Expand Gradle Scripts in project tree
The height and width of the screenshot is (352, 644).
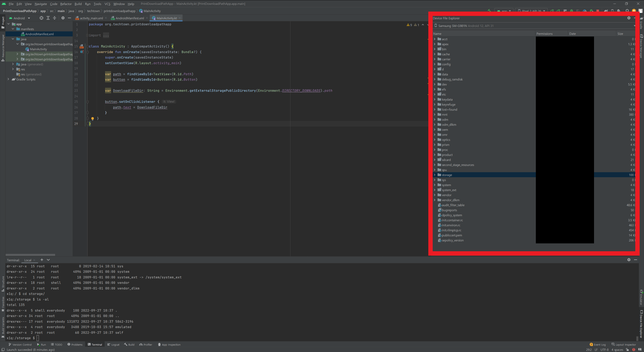9,79
